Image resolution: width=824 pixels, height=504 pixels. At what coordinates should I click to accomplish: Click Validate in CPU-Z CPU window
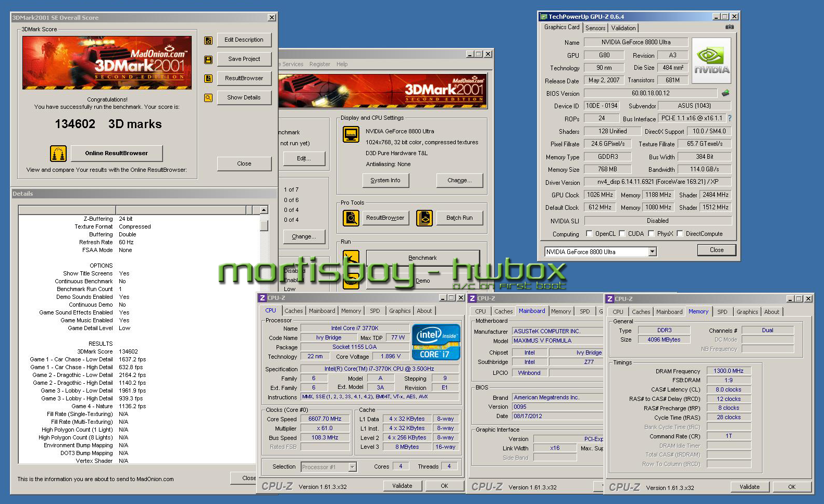(x=402, y=486)
